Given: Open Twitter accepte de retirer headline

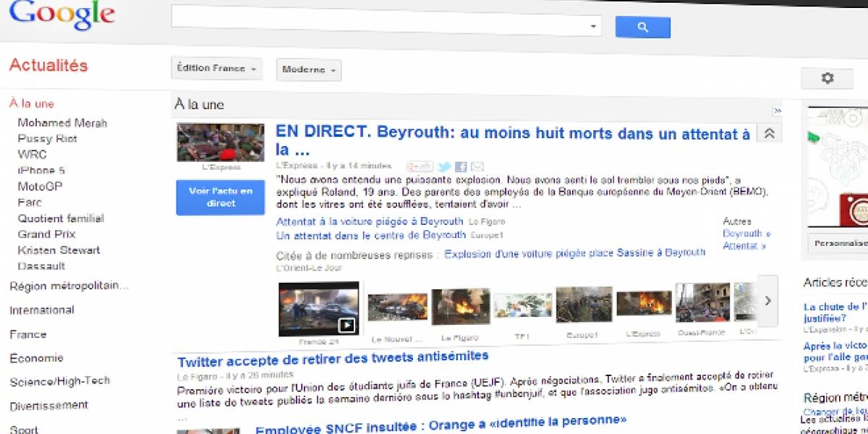Looking at the screenshot, I should [x=333, y=358].
